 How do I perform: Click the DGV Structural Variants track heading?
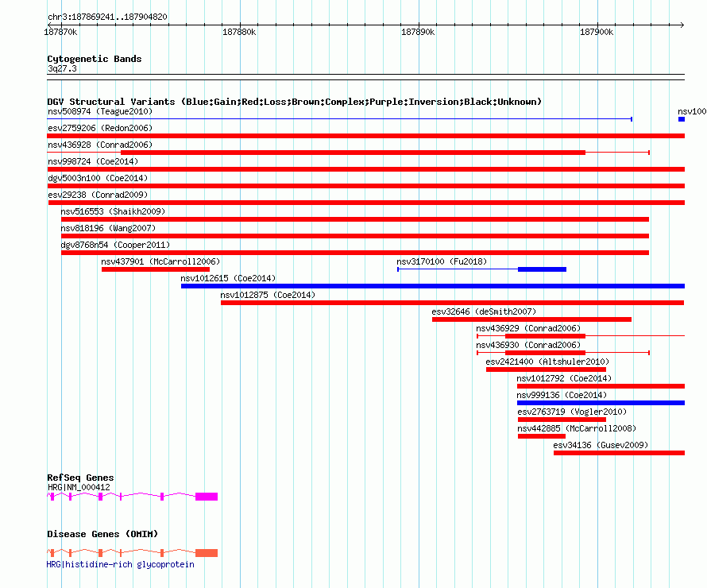click(295, 102)
